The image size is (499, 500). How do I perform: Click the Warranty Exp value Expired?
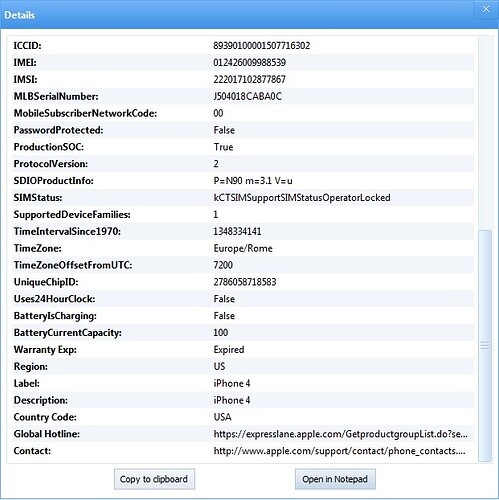tap(229, 350)
